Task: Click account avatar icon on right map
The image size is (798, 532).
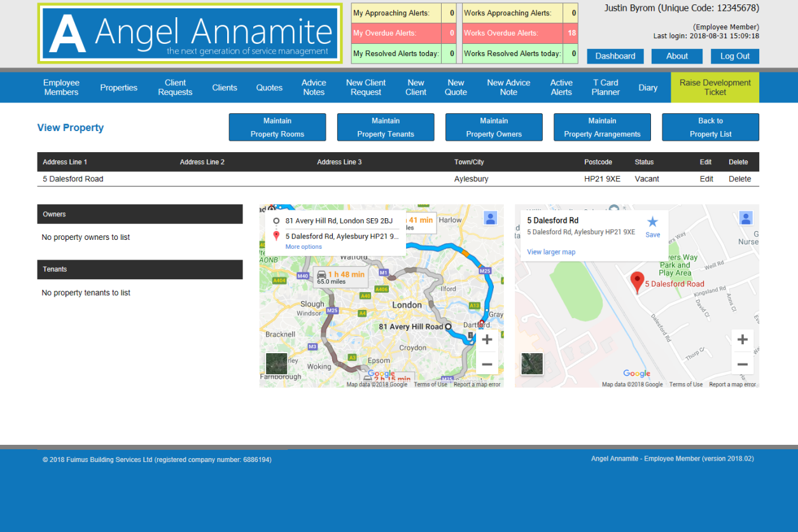Action: (745, 218)
